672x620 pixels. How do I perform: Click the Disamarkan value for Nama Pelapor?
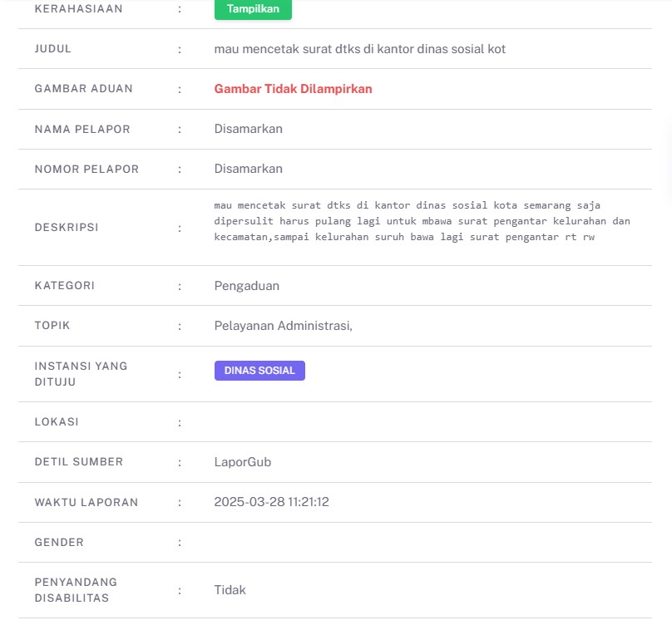248,129
